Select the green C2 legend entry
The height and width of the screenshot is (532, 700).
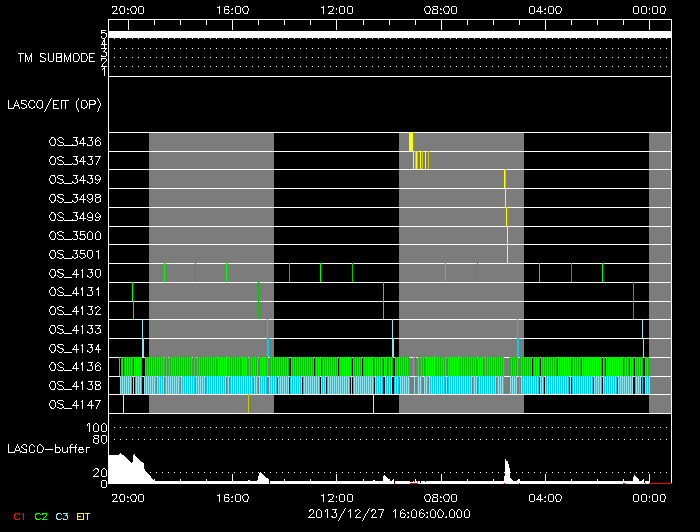click(41, 516)
